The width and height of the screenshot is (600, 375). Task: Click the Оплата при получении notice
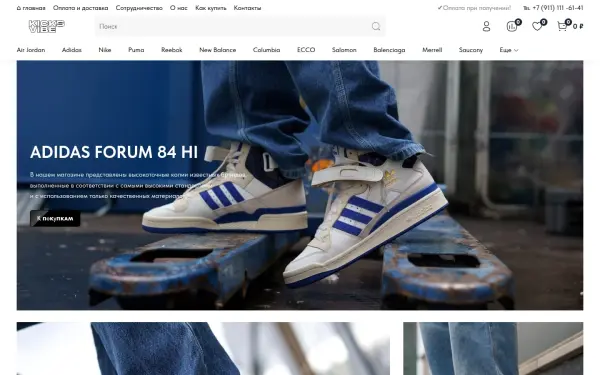click(x=474, y=8)
